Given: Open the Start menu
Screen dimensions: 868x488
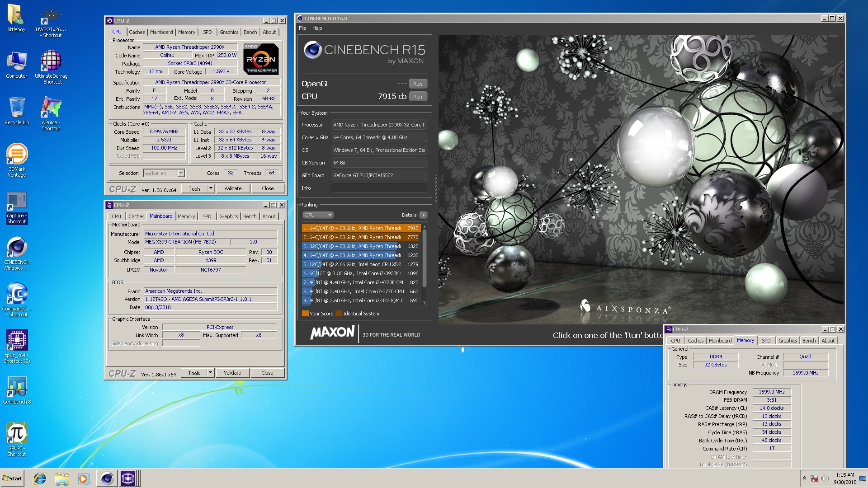Looking at the screenshot, I should point(13,479).
